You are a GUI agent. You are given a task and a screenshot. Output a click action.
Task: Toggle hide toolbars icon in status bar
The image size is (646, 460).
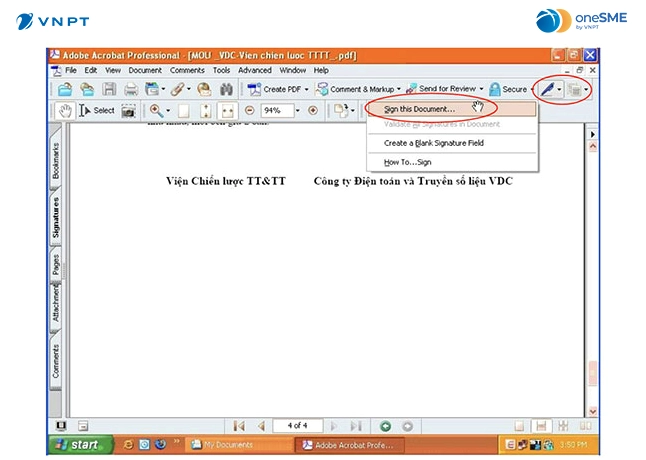83,426
